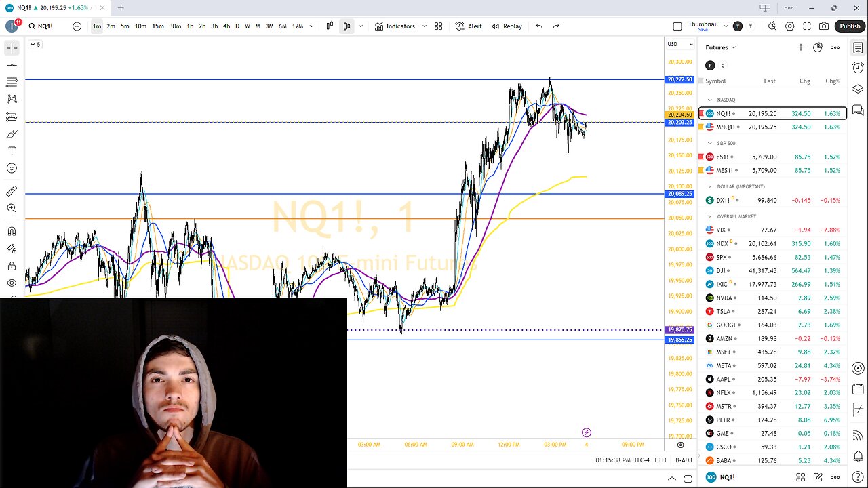Open chart settings hexagon icon
The image size is (868, 488).
[790, 26]
